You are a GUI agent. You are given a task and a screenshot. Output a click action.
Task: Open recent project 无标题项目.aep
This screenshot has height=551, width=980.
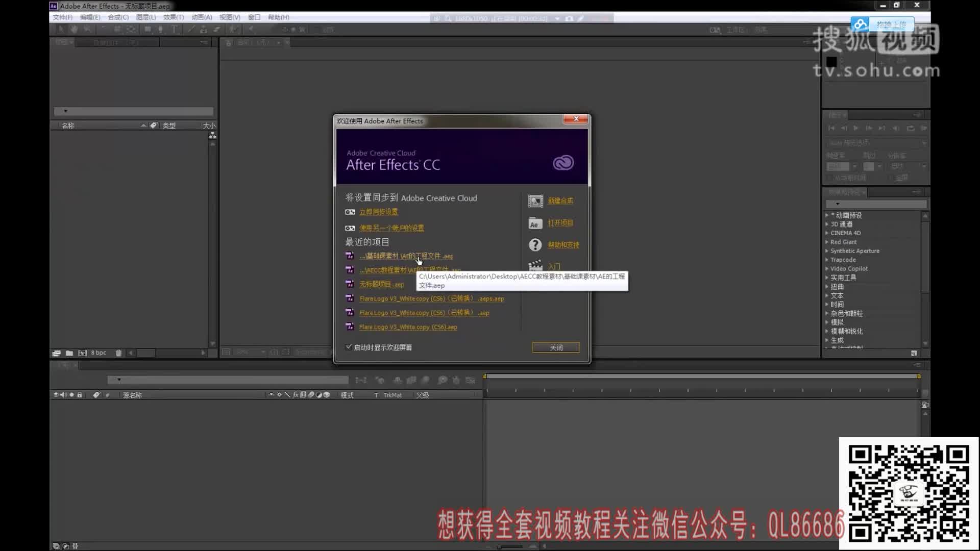coord(382,284)
